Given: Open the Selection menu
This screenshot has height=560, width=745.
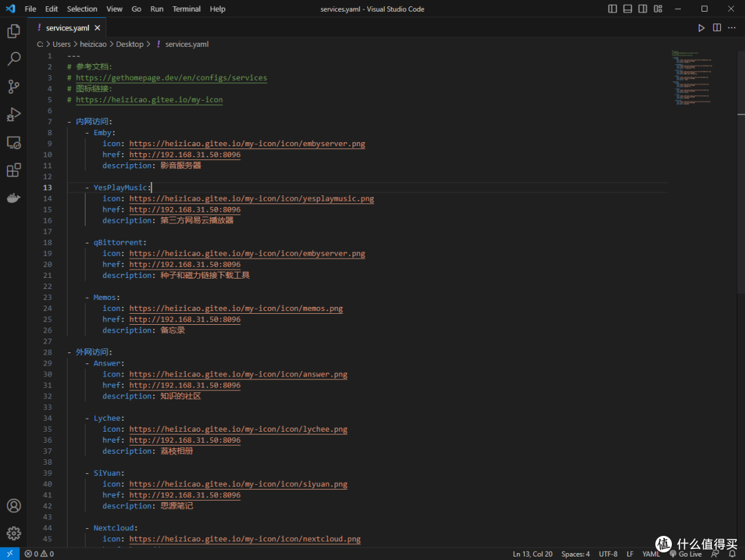Looking at the screenshot, I should click(x=82, y=9).
